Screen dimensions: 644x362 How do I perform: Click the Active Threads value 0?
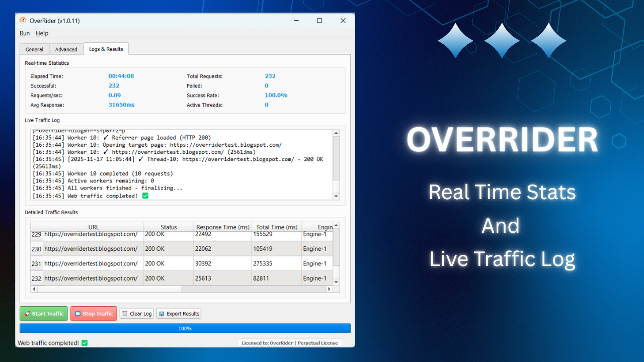point(267,105)
